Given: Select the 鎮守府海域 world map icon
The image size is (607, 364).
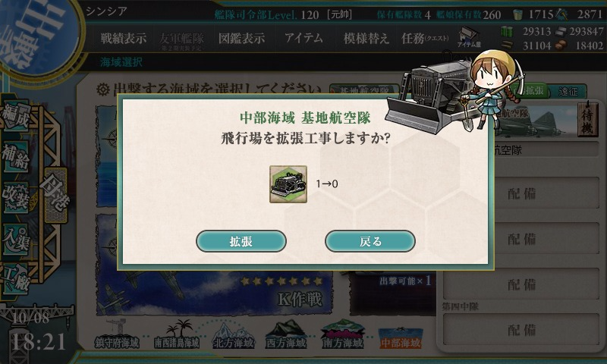Looking at the screenshot, I should tap(117, 334).
